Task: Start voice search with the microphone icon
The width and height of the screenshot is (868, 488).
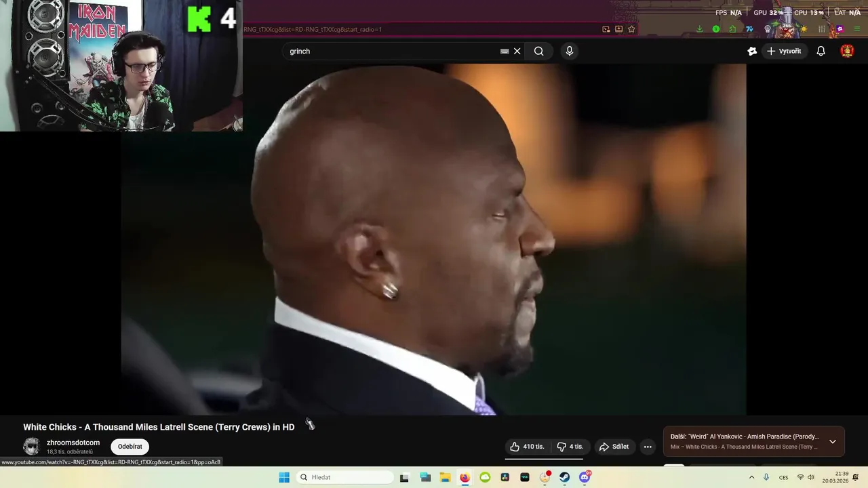Action: 570,51
